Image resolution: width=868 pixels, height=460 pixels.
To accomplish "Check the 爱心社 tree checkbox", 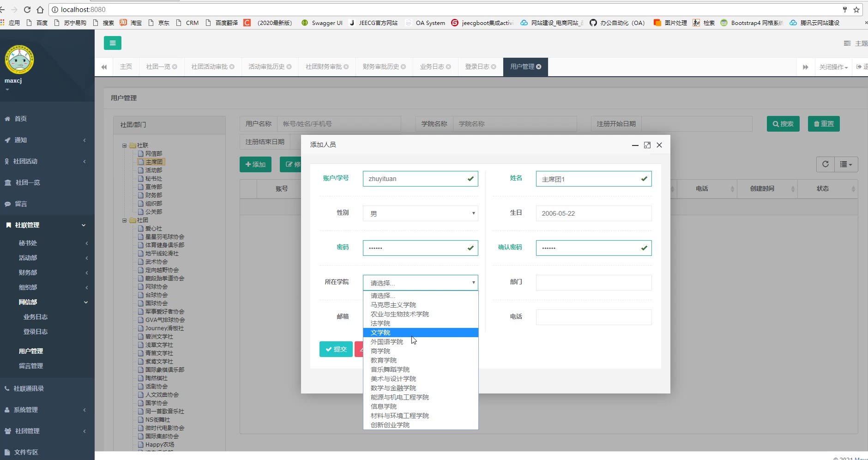I will click(141, 229).
